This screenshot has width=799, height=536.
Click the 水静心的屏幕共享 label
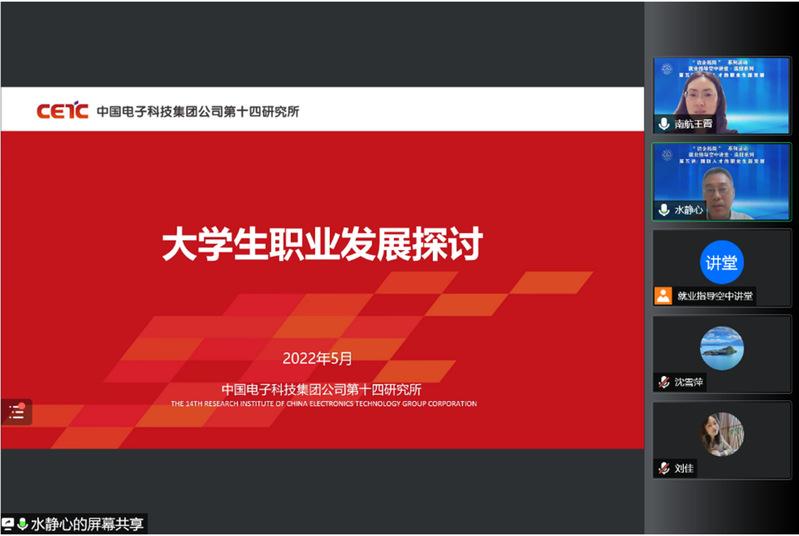(x=87, y=524)
